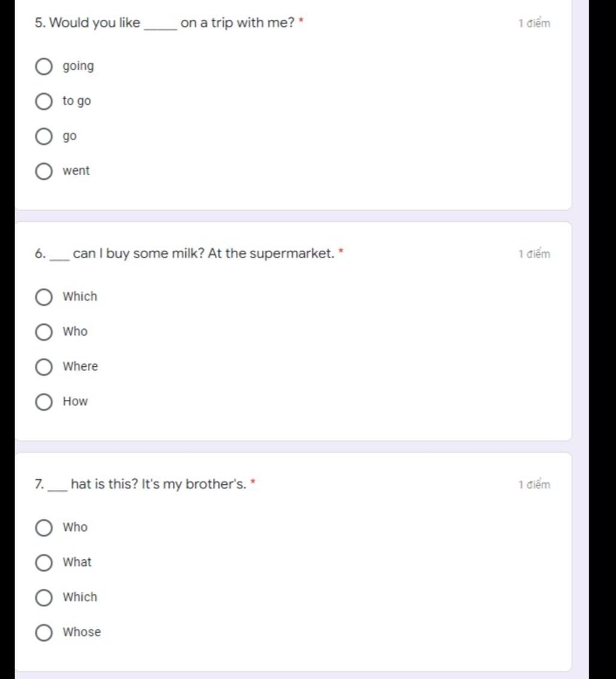Choose 'Who' in question 6
The width and height of the screenshot is (616, 679).
click(44, 332)
